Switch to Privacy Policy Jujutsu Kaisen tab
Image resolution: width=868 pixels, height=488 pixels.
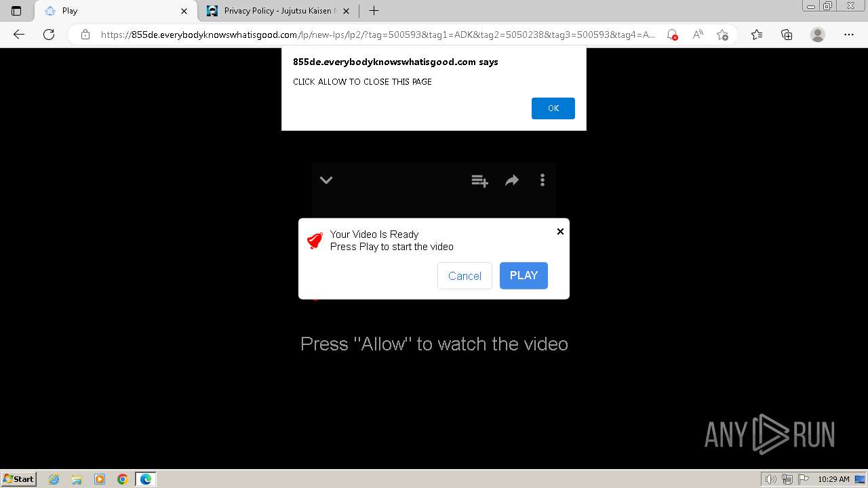[x=278, y=11]
